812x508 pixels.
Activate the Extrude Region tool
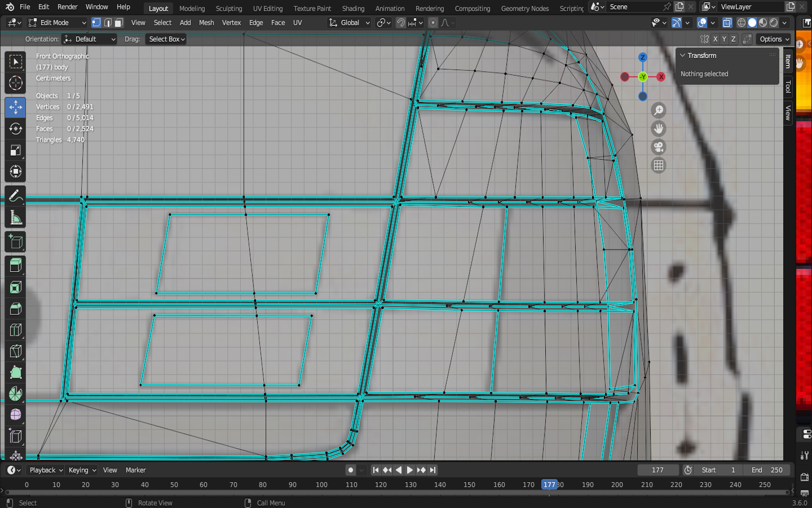point(15,265)
